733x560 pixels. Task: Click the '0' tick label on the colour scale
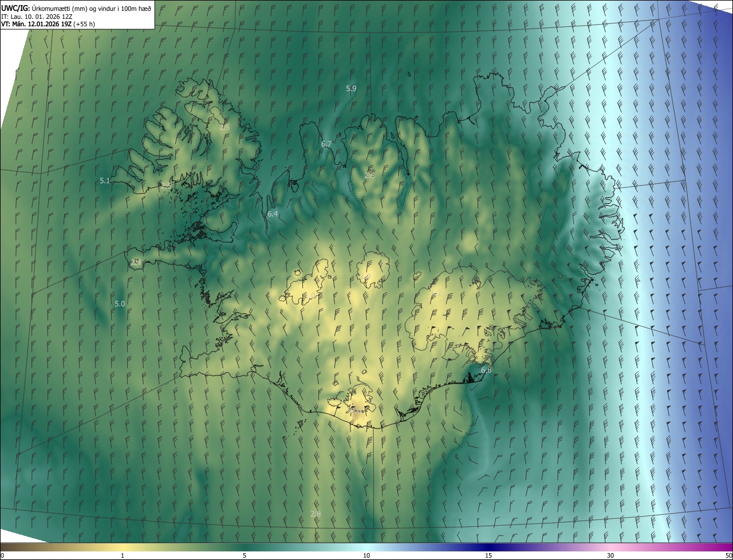(2, 556)
